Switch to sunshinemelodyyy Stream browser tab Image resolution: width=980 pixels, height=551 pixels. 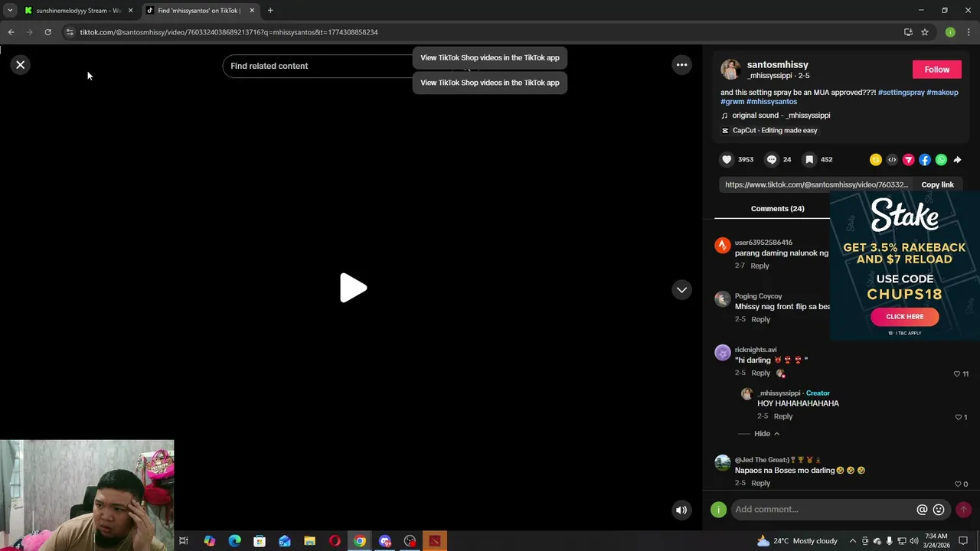point(78,11)
